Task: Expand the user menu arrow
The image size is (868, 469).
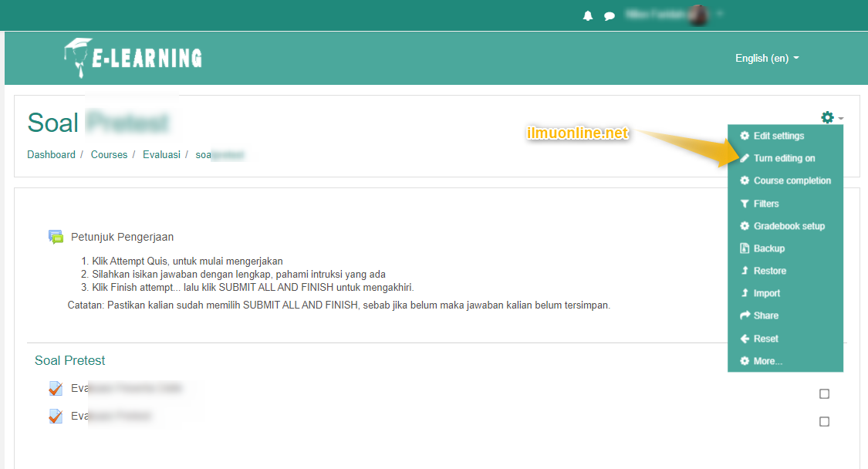Action: coord(721,14)
